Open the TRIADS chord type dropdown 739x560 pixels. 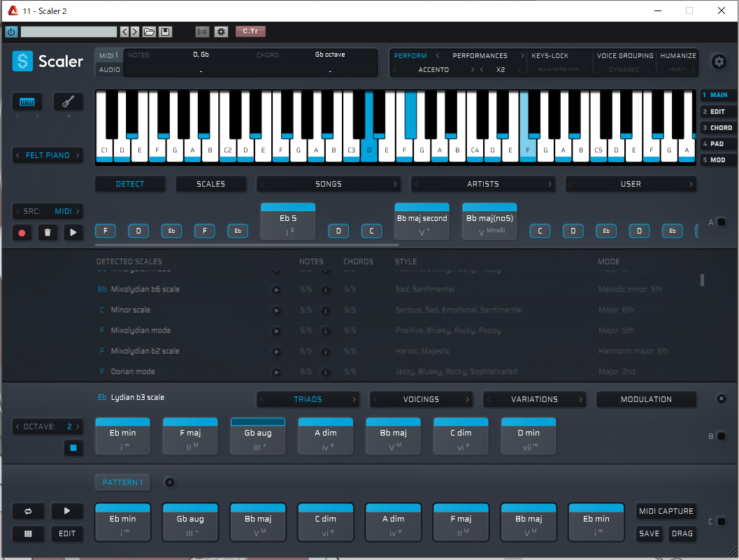click(308, 399)
